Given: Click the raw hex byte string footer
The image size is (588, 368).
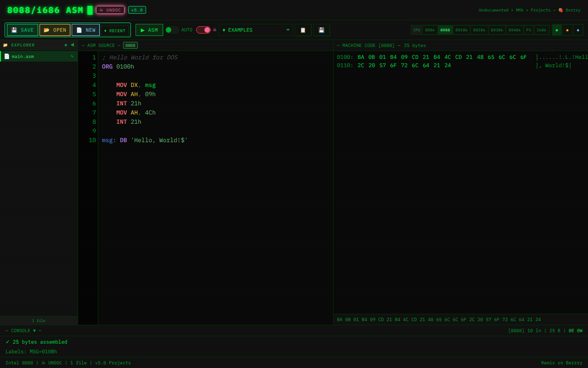Looking at the screenshot, I should (x=439, y=320).
